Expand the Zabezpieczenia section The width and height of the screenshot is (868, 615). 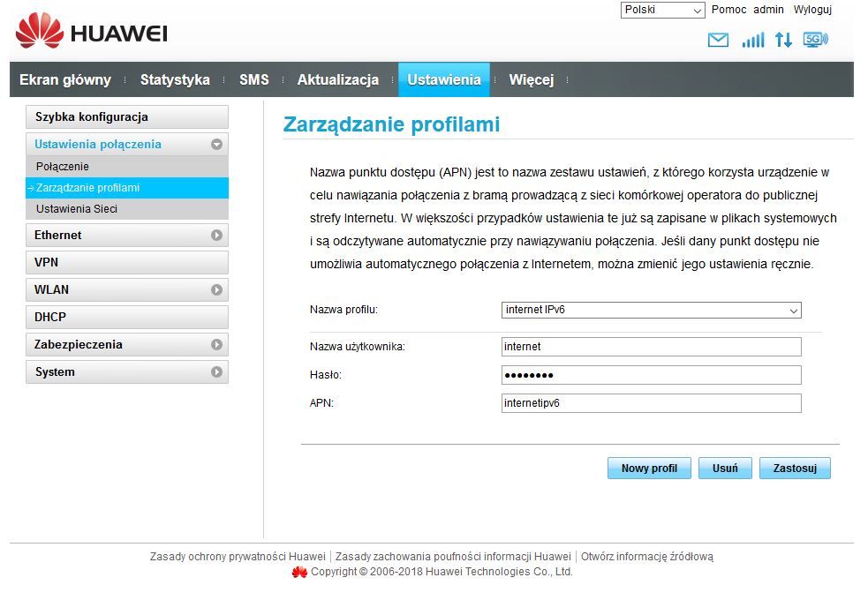click(x=126, y=344)
